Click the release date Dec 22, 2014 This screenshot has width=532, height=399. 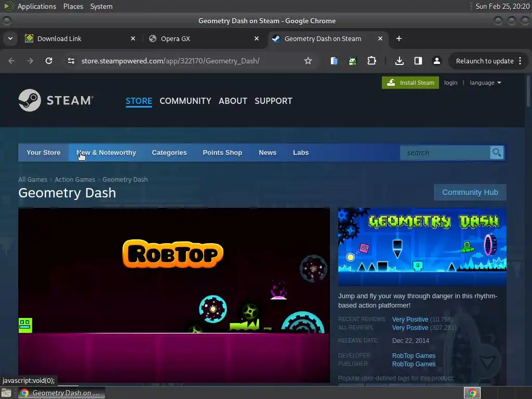tap(410, 341)
